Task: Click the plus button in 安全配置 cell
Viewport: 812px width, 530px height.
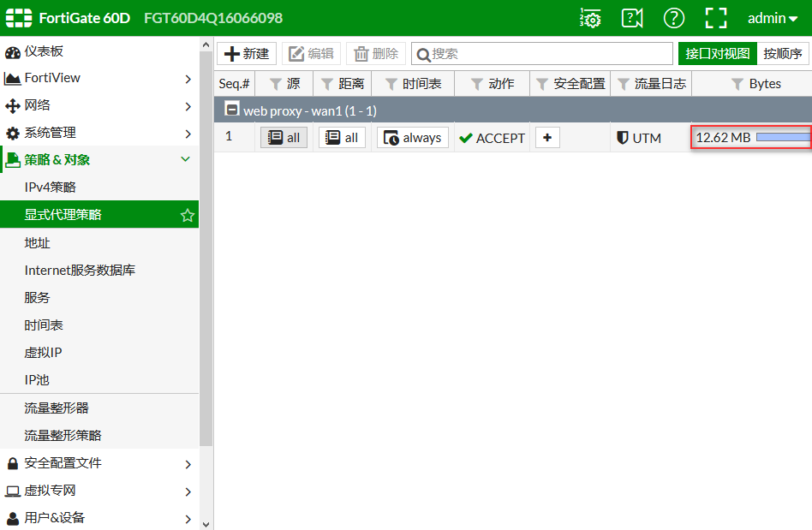Action: click(x=547, y=138)
